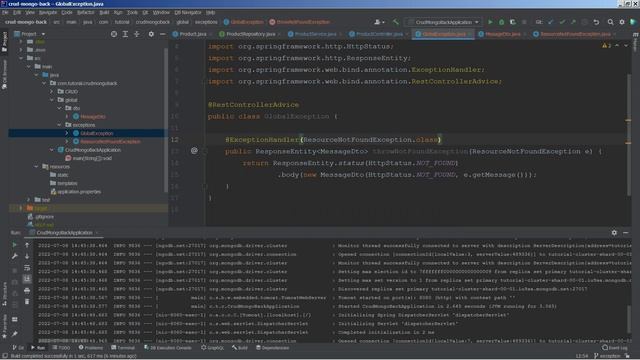640x360 pixels.
Task: Roll back changes with undo arrow icon
Action: [596, 22]
